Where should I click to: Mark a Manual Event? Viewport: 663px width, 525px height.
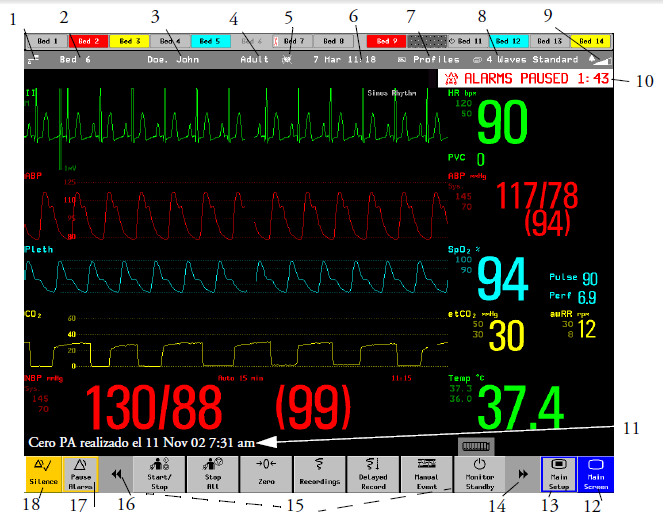[x=427, y=474]
